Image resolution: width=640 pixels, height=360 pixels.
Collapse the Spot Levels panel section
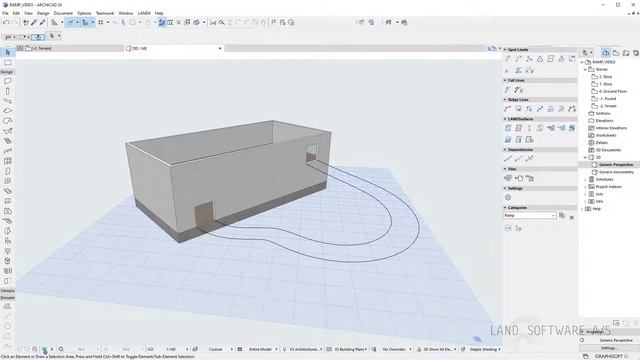coord(505,49)
